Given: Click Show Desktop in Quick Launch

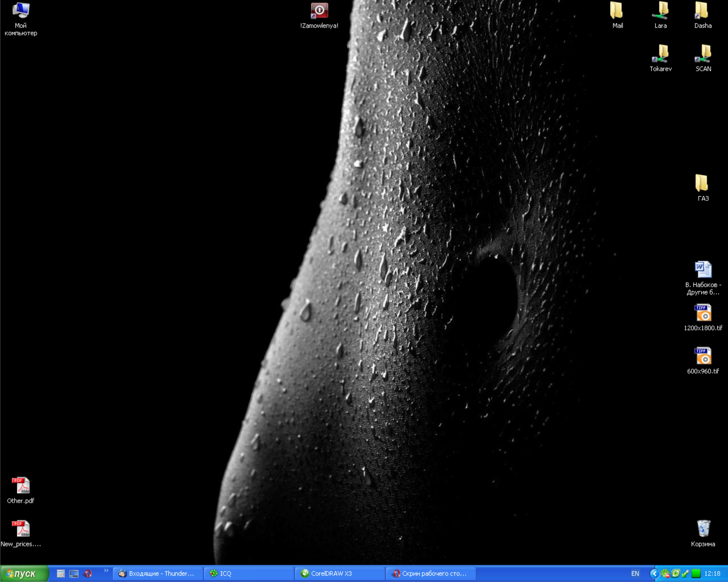Looking at the screenshot, I should point(74,574).
